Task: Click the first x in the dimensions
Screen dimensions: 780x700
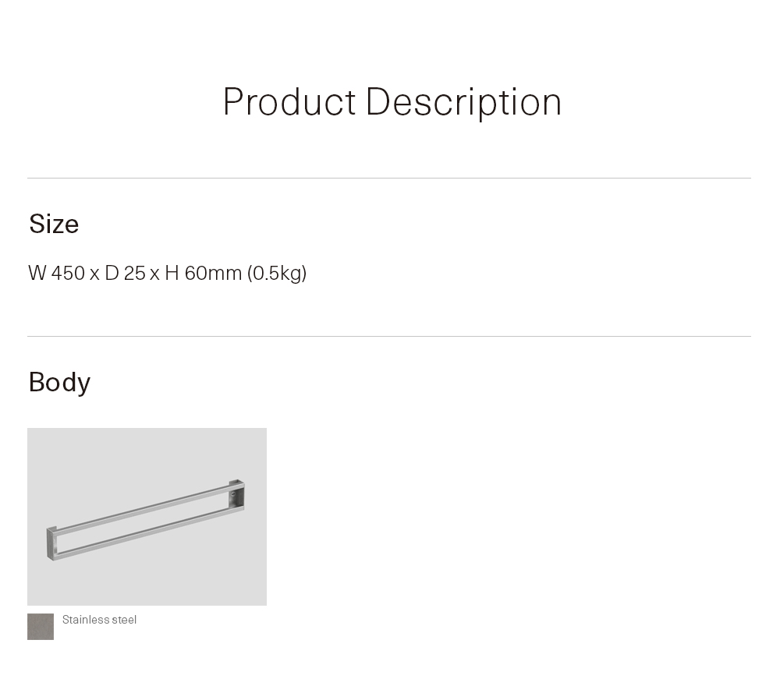Action: pos(94,274)
